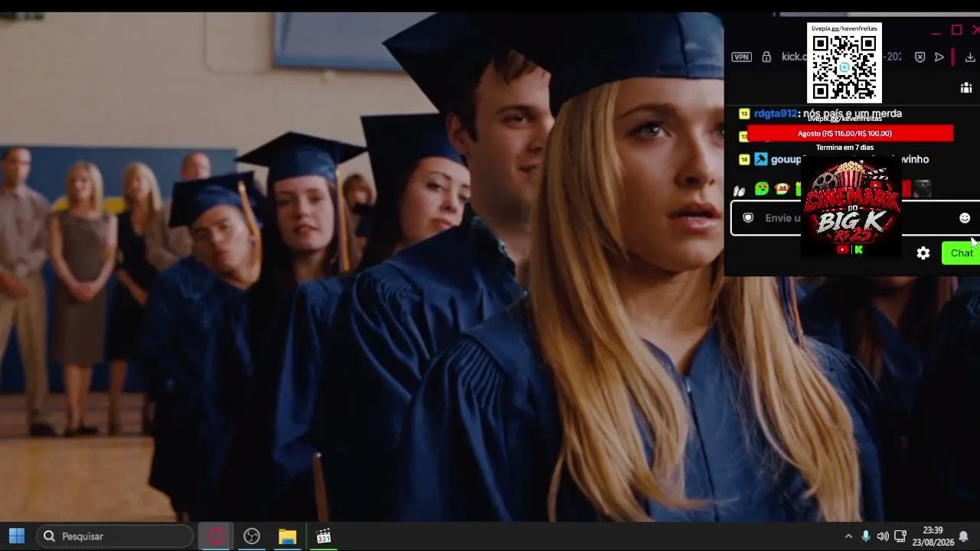Screen dimensions: 980x551
Task: Open the Windows Start menu
Action: [17, 536]
